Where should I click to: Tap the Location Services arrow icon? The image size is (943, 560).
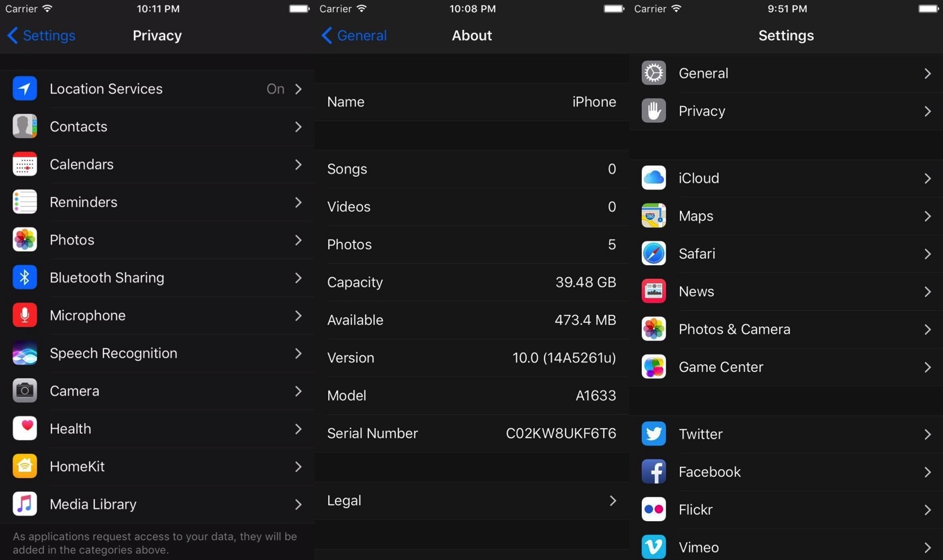(x=25, y=89)
